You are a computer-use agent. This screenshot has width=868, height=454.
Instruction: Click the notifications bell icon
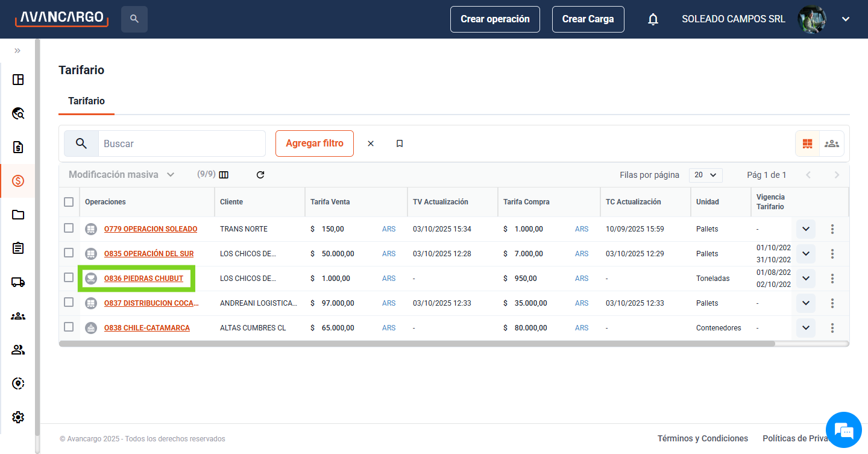point(653,19)
